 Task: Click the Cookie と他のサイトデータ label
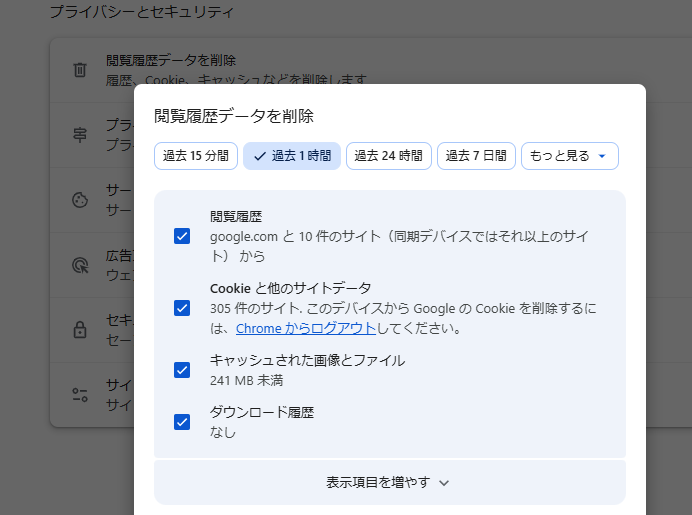coord(290,288)
